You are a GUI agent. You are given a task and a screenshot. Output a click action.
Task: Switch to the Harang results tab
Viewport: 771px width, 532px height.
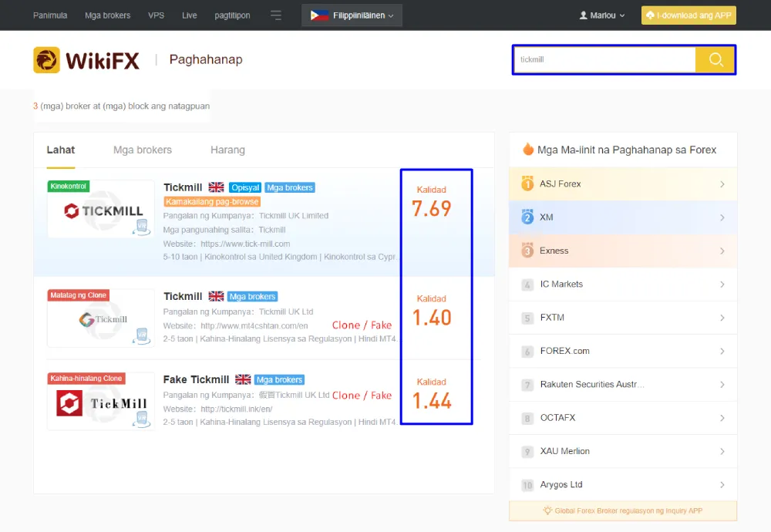click(x=227, y=150)
